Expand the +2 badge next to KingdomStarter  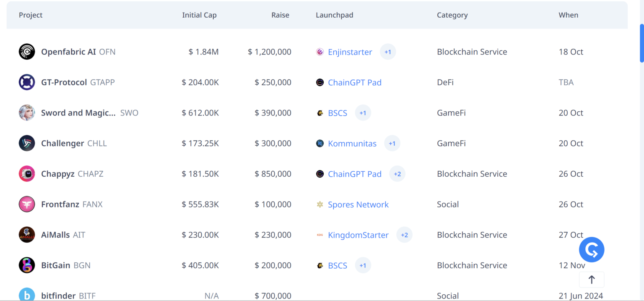[404, 235]
